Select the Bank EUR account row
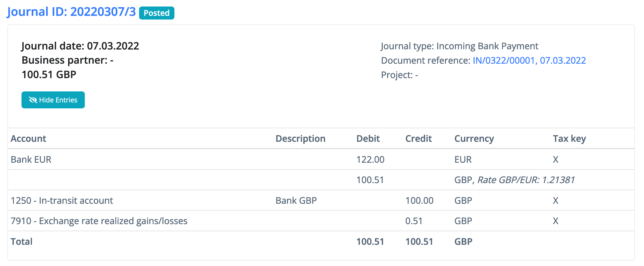The width and height of the screenshot is (644, 266). [31, 160]
